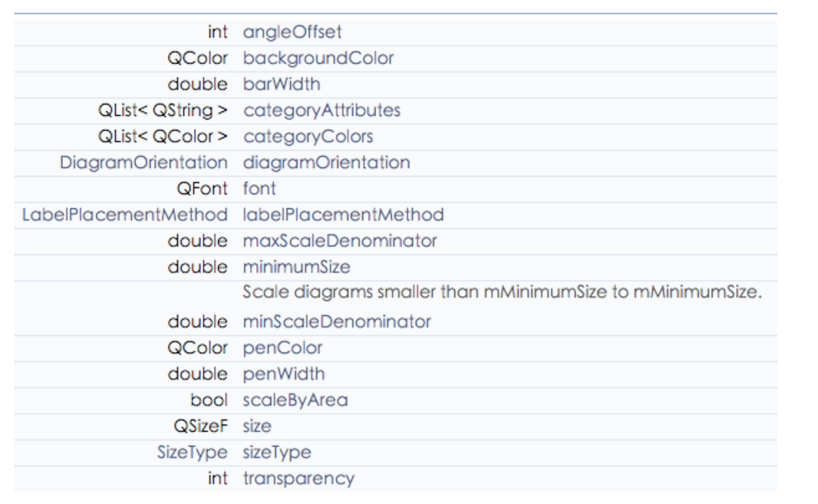The image size is (818, 504).
Task: Open the labelPlacementMethod member link
Action: click(343, 215)
